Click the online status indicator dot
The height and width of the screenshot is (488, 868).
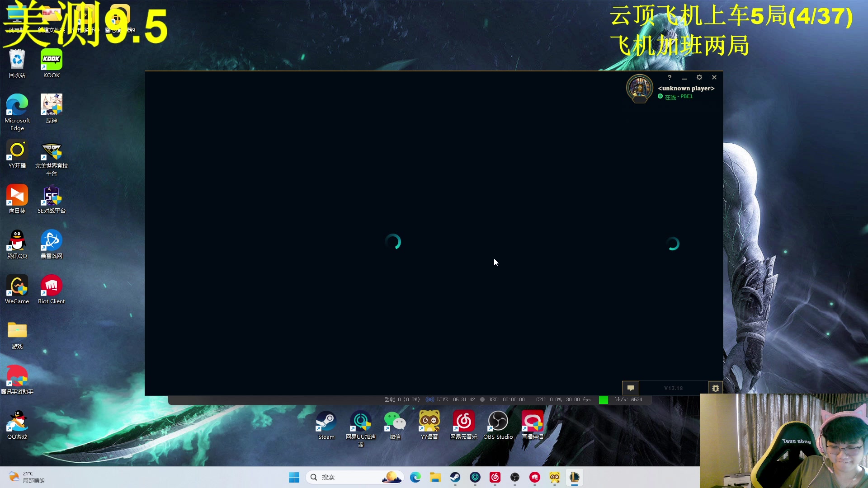pos(660,96)
